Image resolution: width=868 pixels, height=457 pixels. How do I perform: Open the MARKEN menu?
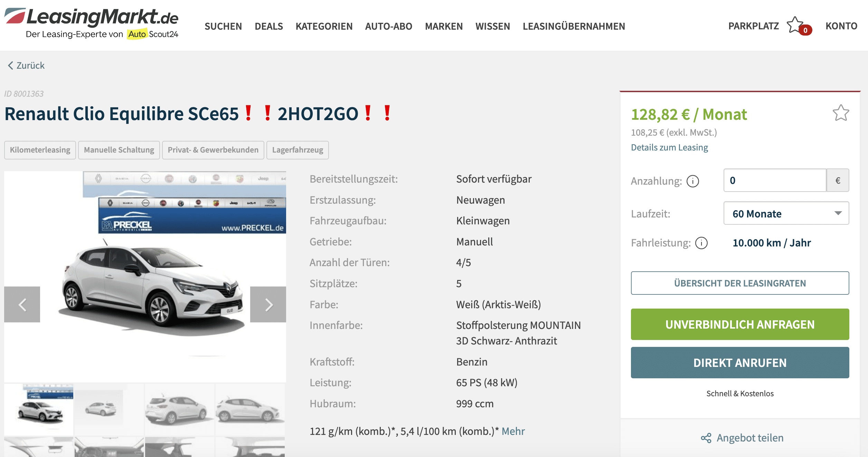(444, 26)
